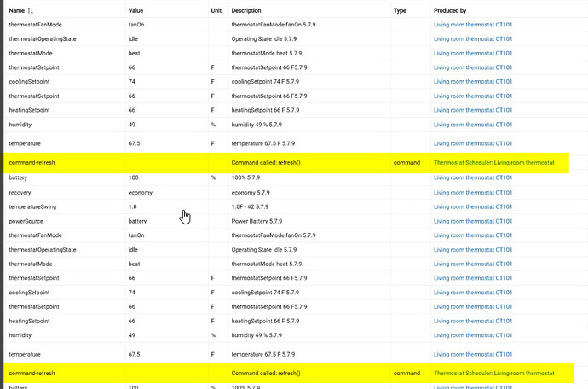Open Thermostat Scheduler link in second highlighted command-refresh row
The image size is (588, 389).
coord(494,374)
